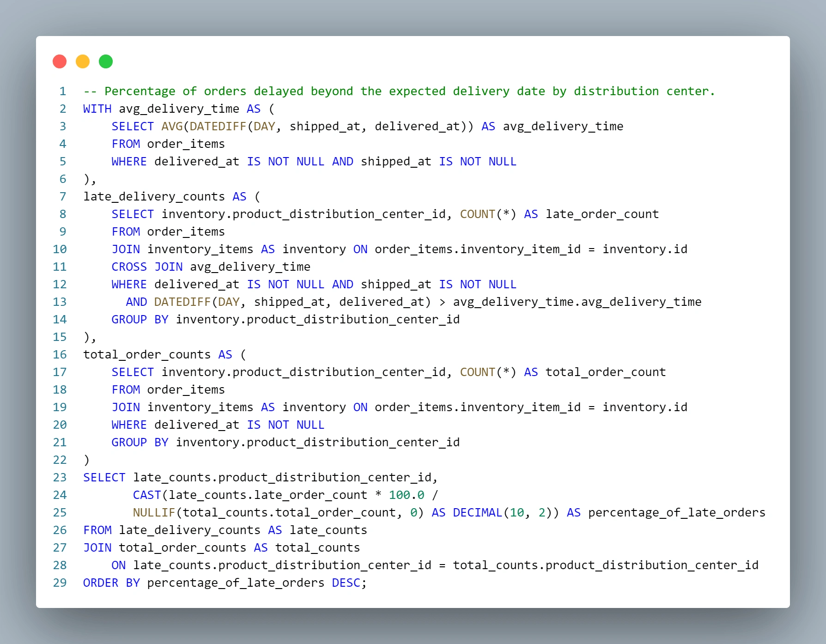The image size is (826, 644).
Task: Click 'DECIMAL' type on line 25
Action: pyautogui.click(x=478, y=513)
